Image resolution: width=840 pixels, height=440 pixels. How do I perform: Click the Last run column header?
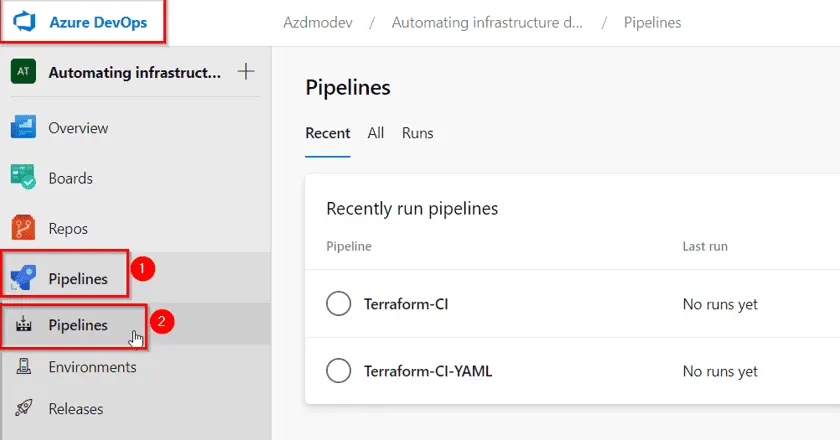coord(705,246)
